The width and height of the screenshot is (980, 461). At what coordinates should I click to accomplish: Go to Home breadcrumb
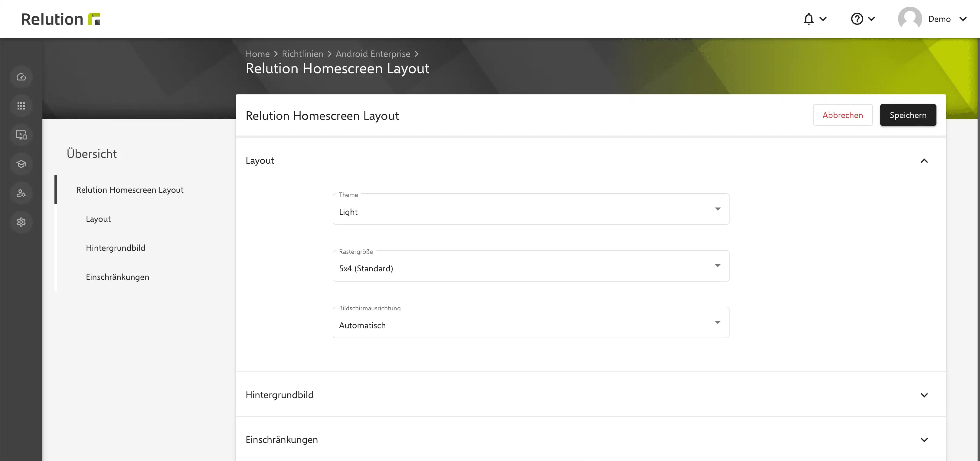(x=258, y=54)
